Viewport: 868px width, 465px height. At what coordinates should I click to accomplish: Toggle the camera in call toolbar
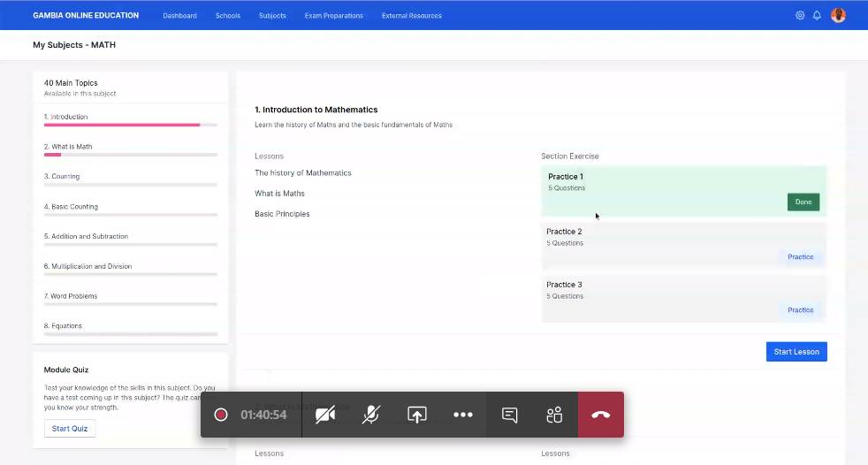click(325, 415)
